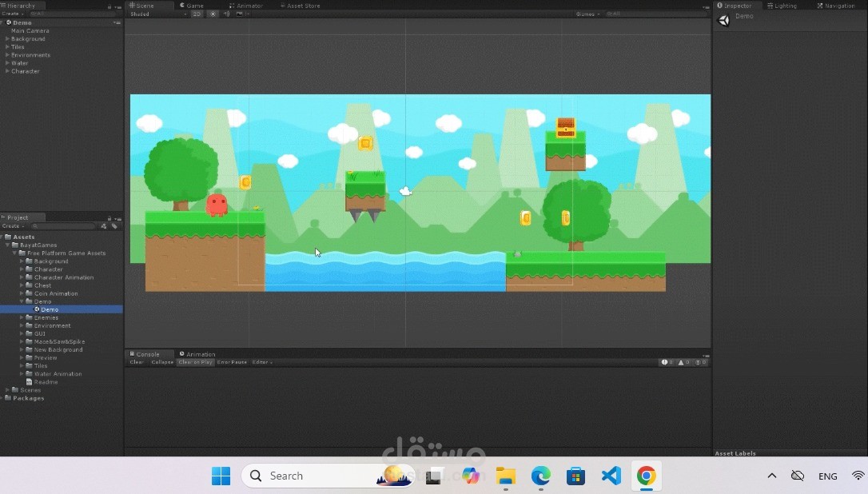The height and width of the screenshot is (494, 868).
Task: Open Hierarchy Create dropdown
Action: (12, 14)
